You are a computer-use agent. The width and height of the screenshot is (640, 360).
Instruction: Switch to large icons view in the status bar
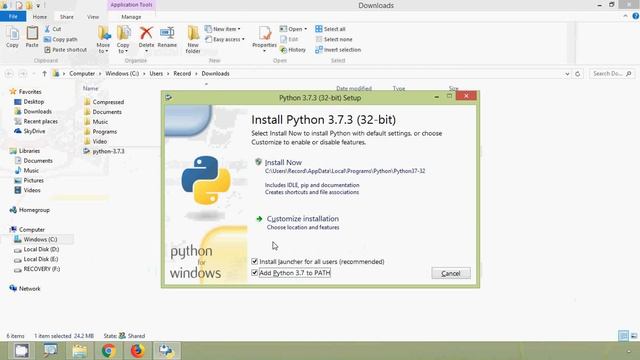pyautogui.click(x=634, y=336)
